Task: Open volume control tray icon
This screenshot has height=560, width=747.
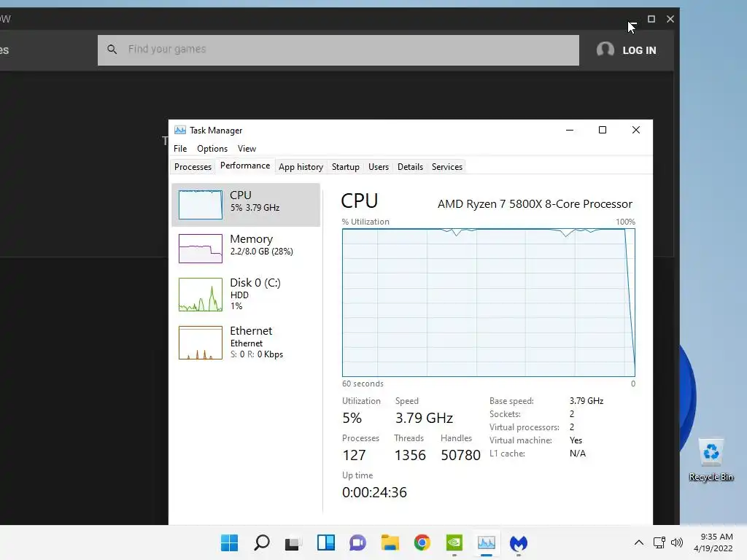Action: 676,542
